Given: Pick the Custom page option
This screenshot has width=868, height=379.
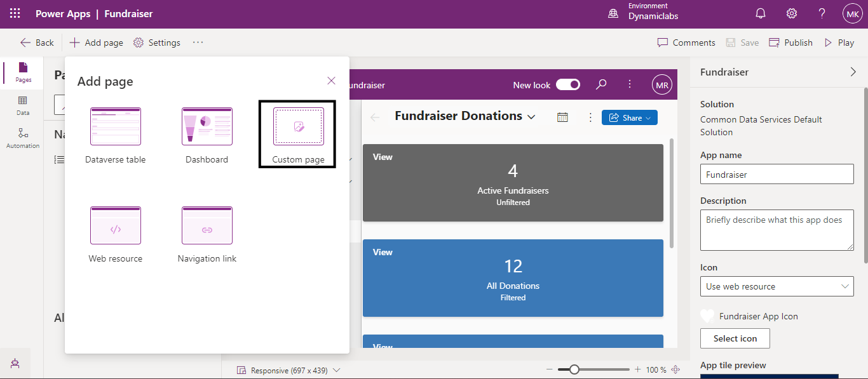Looking at the screenshot, I should 298,134.
